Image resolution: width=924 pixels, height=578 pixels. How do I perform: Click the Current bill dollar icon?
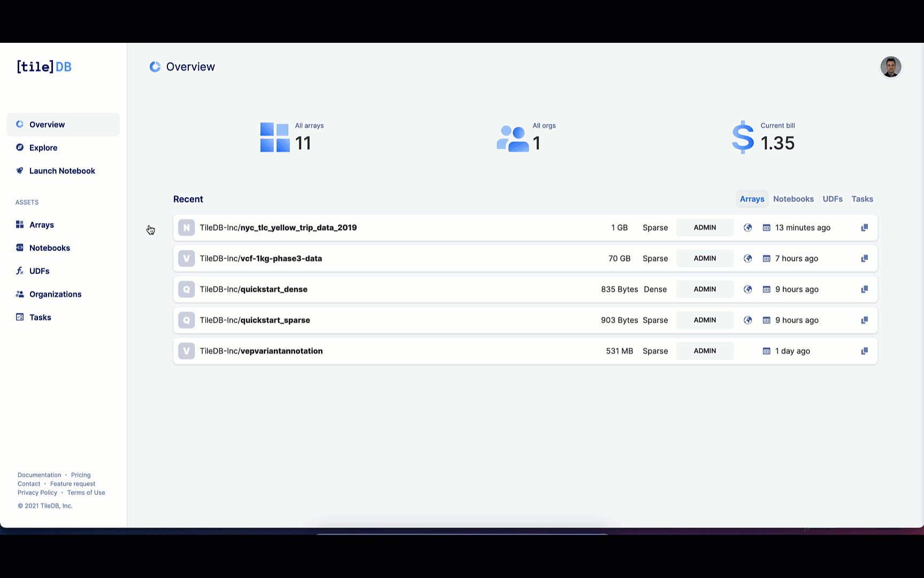point(743,138)
